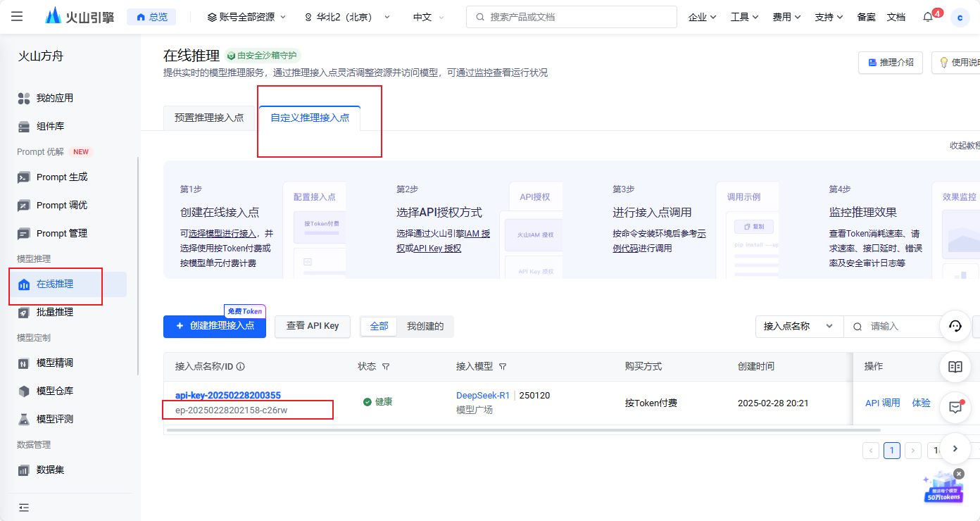Click API 调用 in the row

pos(883,403)
